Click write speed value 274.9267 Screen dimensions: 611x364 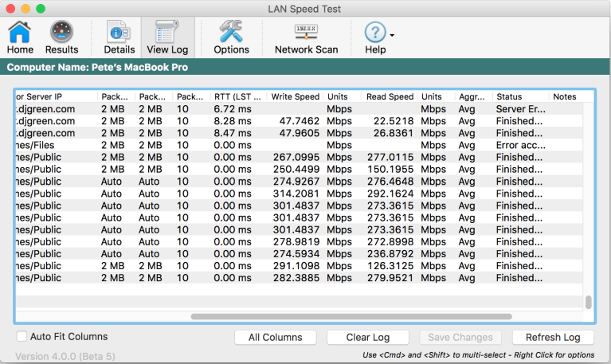point(296,182)
